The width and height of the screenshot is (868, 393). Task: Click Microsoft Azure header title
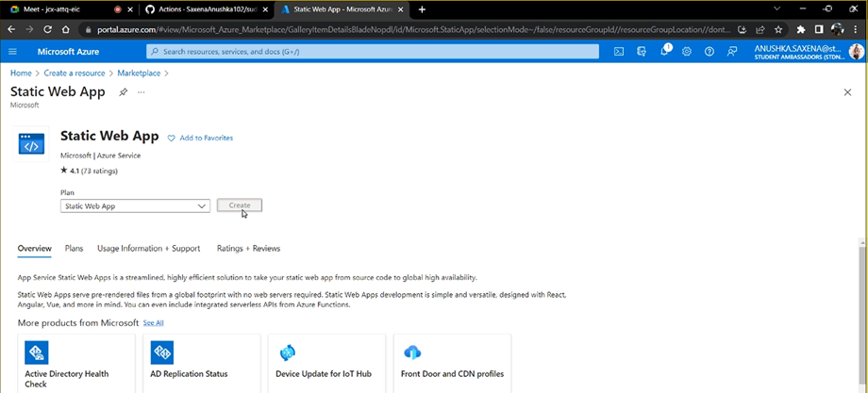(x=69, y=52)
